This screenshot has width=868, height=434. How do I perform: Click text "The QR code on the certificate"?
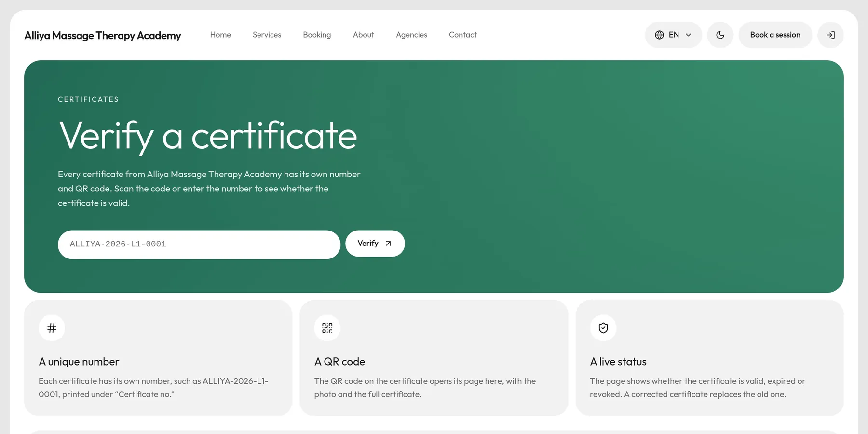(425, 388)
